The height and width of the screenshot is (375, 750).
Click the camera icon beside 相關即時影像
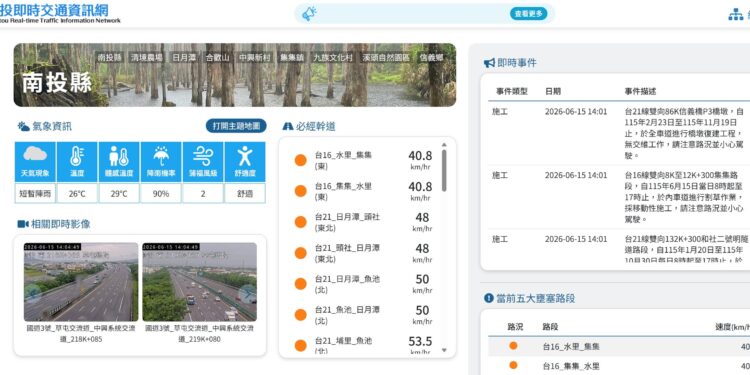tap(23, 224)
